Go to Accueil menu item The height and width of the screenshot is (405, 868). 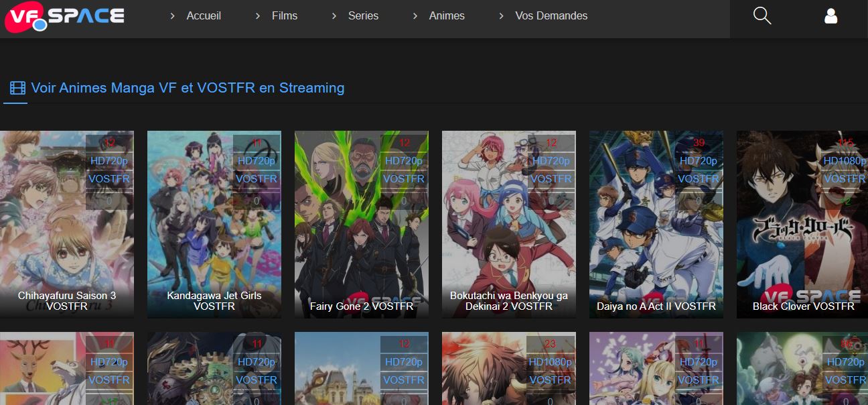pos(204,15)
